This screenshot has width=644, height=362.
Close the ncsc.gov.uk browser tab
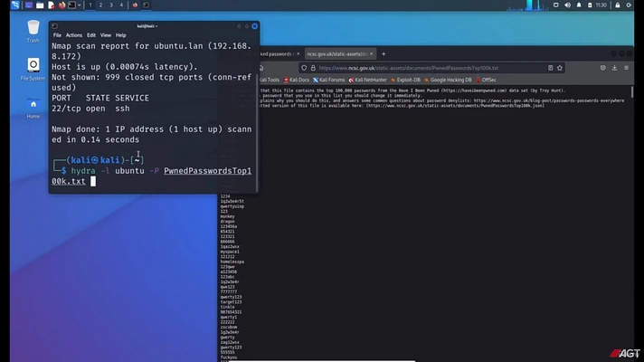tap(371, 53)
